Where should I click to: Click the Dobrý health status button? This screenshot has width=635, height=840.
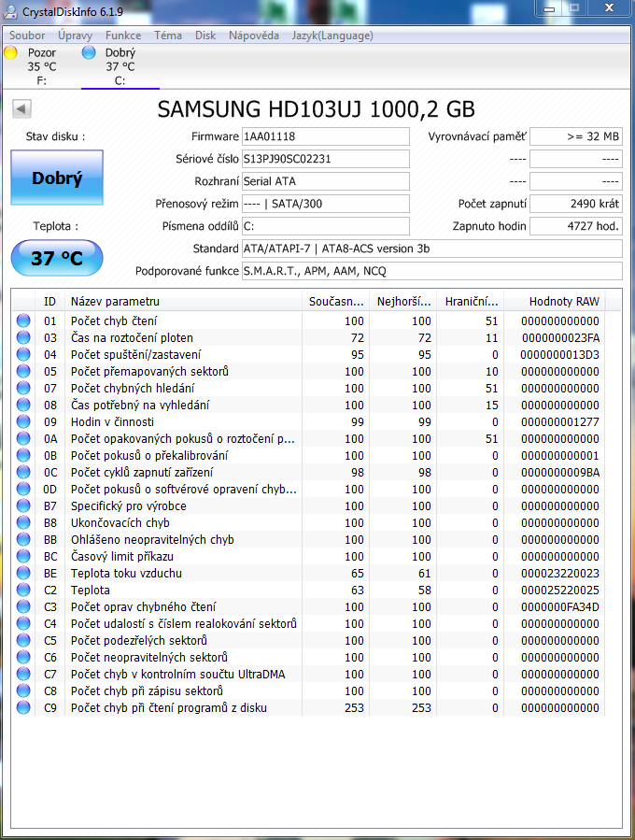tap(57, 178)
